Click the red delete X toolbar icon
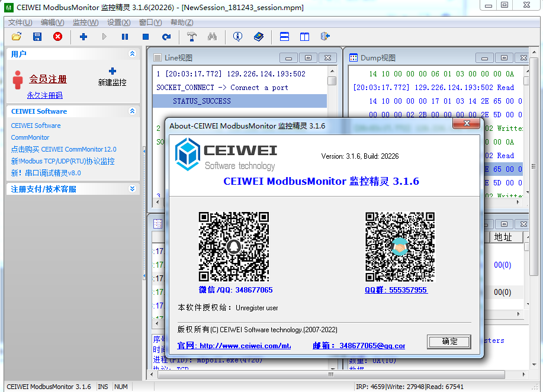The width and height of the screenshot is (543, 392). coord(58,36)
